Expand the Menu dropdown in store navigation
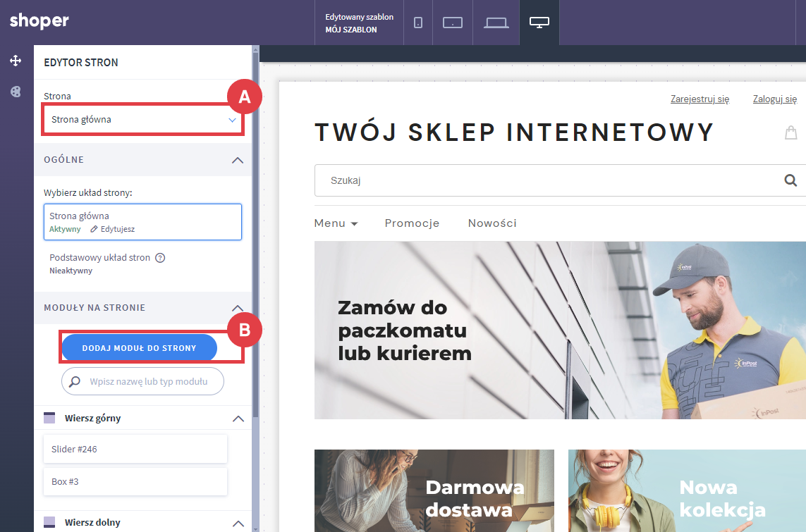The image size is (806, 532). [336, 223]
